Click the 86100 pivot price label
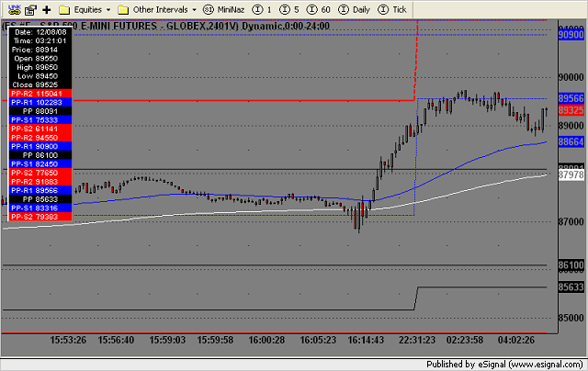Screen dimensions: 588x371 571,265
